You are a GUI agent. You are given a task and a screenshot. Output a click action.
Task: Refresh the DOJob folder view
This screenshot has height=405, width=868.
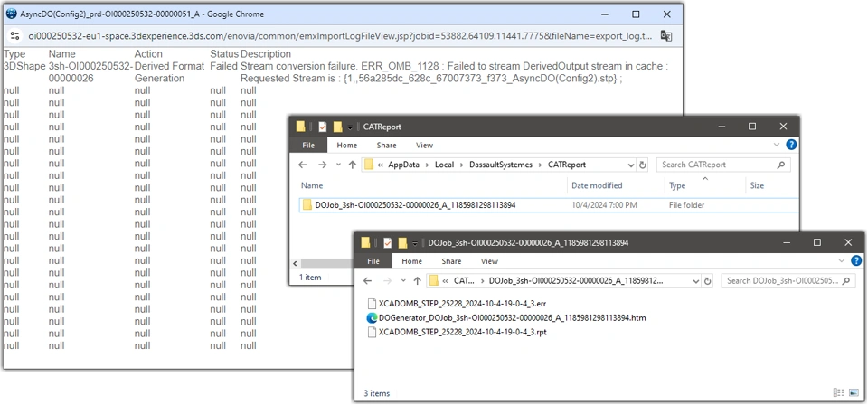[x=707, y=281]
